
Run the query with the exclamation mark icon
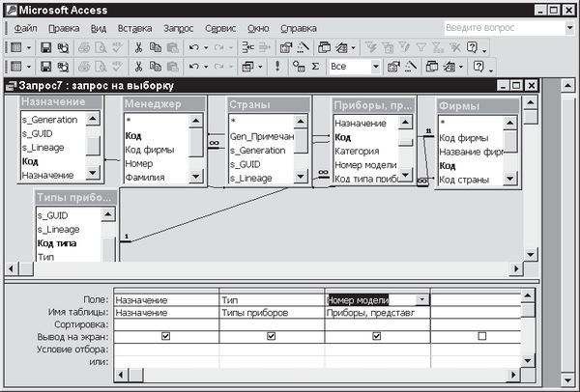[277, 67]
